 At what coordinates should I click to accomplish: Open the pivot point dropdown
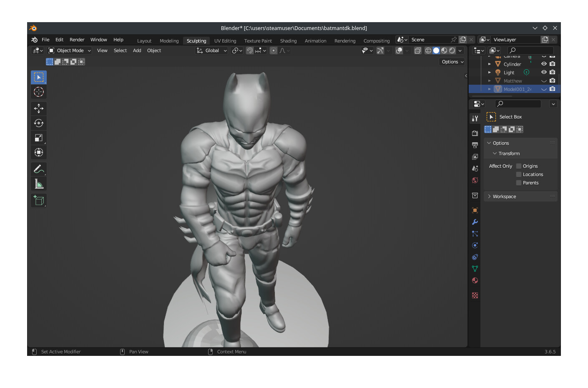(237, 50)
